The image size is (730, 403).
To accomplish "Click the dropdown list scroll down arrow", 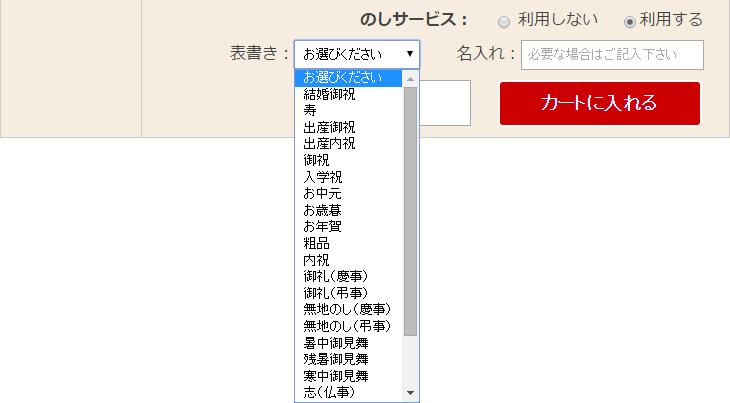I will (410, 393).
